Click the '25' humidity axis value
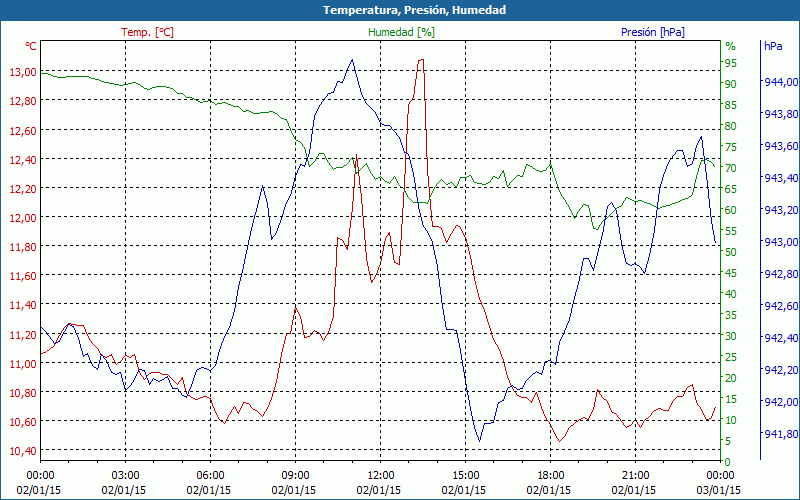Screen dimensions: 800x500 click(x=731, y=357)
